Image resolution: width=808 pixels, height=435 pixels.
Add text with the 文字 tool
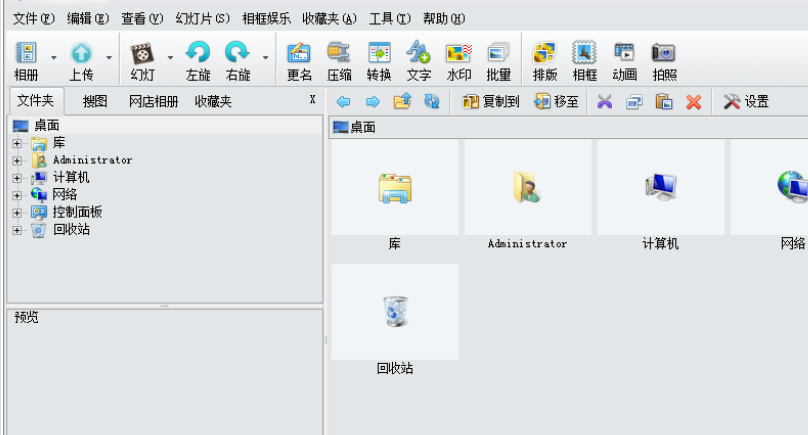[418, 61]
